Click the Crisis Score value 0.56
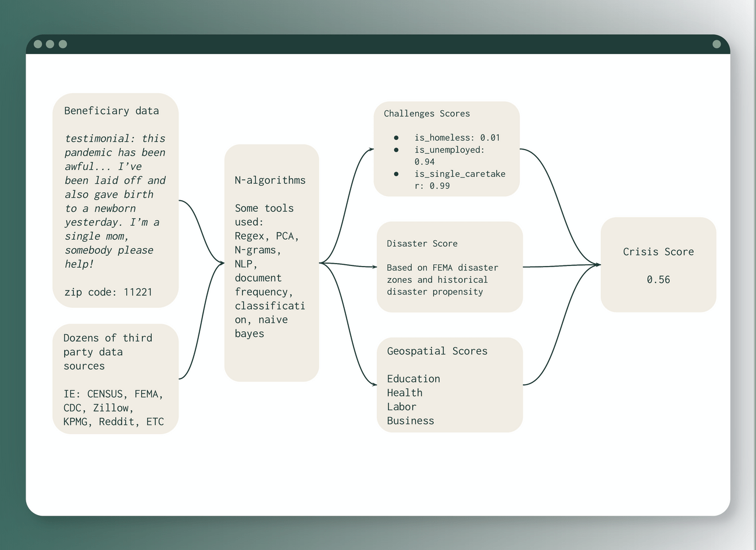The height and width of the screenshot is (550, 756). tap(658, 279)
